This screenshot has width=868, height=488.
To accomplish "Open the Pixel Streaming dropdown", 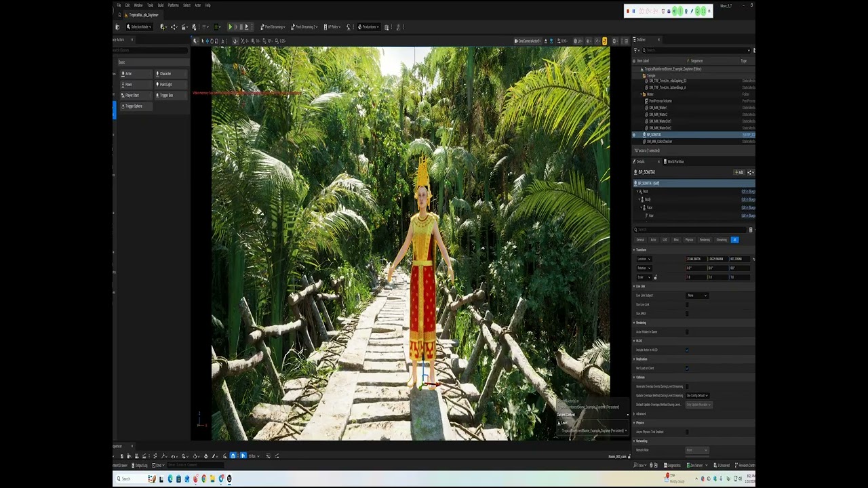I will coord(273,27).
